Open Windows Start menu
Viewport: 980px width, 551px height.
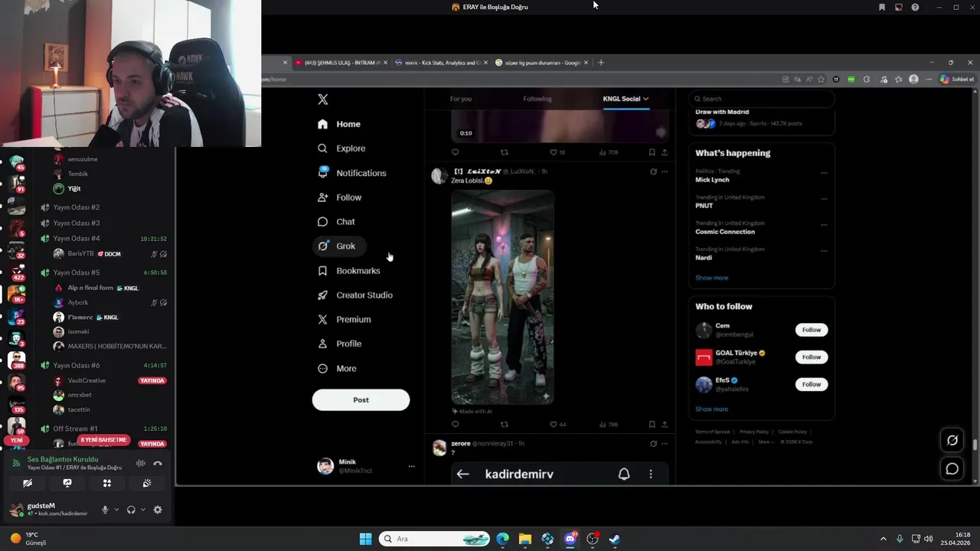pos(365,539)
